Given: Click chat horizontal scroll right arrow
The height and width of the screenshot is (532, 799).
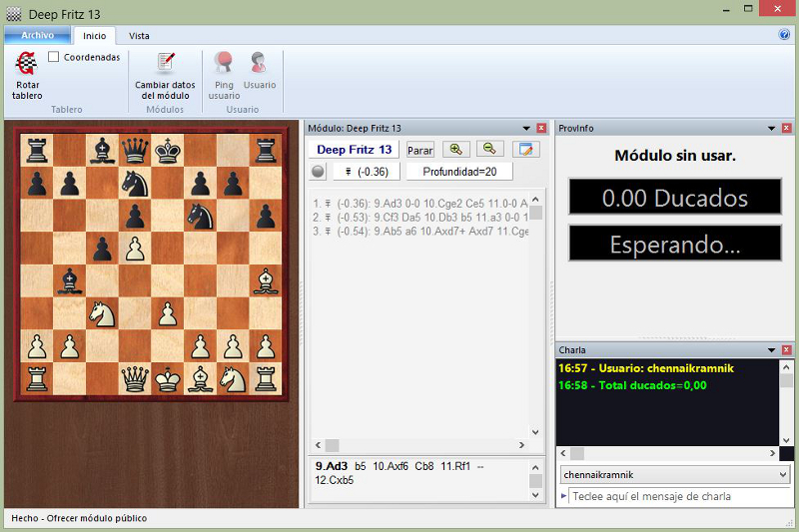Looking at the screenshot, I should (772, 453).
